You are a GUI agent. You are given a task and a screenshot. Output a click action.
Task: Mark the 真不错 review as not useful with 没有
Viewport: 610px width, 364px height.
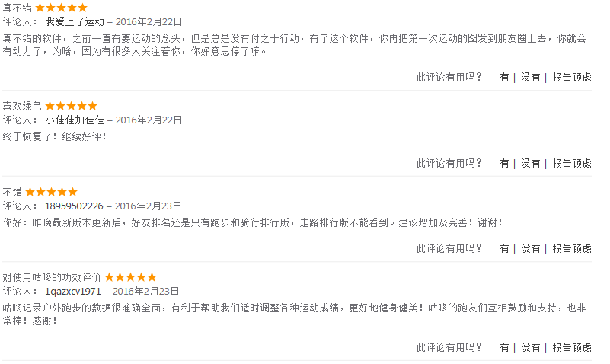pyautogui.click(x=531, y=78)
